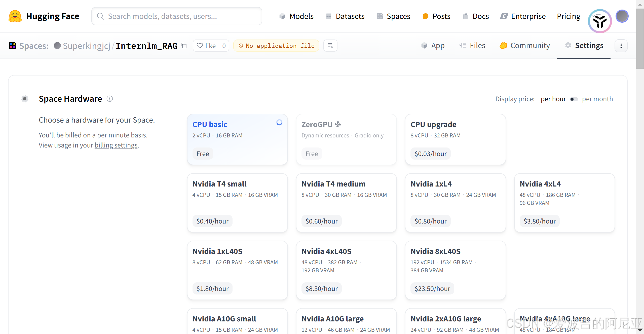Go to the Pricing page
Viewport: 644px width, 334px height.
pos(568,16)
